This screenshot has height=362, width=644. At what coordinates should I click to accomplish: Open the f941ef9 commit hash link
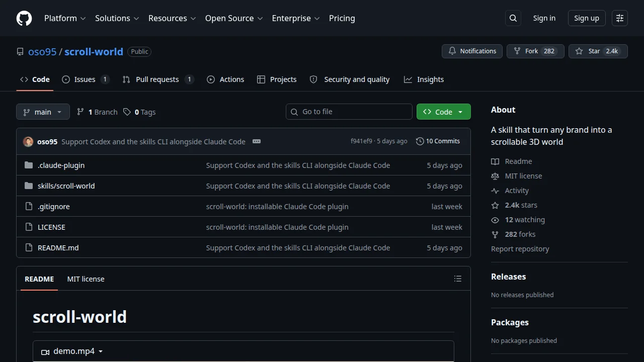coord(361,141)
